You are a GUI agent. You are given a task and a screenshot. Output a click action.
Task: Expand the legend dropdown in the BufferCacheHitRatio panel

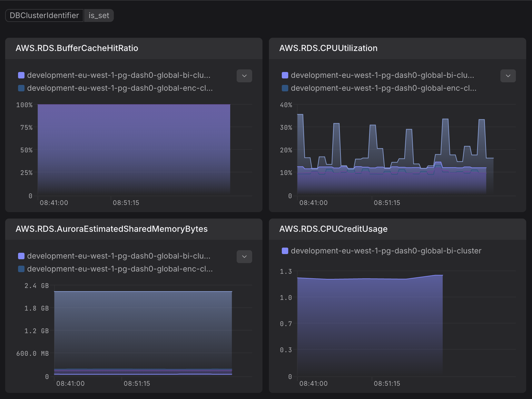point(244,76)
